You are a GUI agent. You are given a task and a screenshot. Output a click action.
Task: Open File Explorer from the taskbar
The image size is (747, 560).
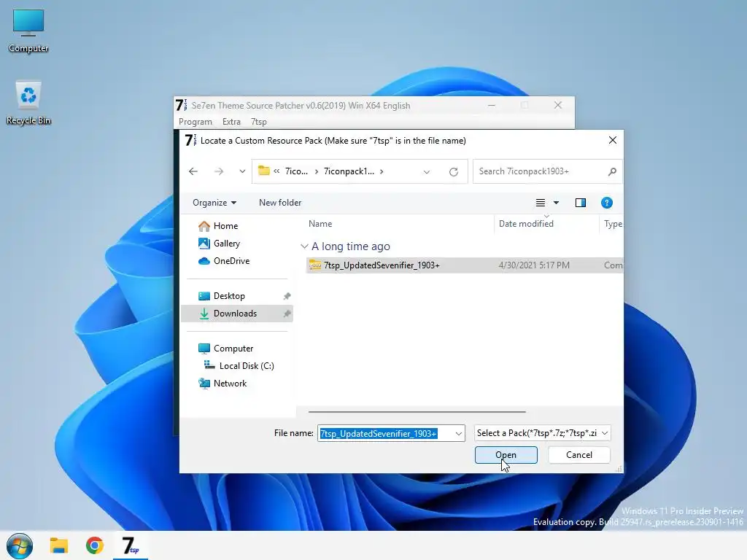[59, 545]
